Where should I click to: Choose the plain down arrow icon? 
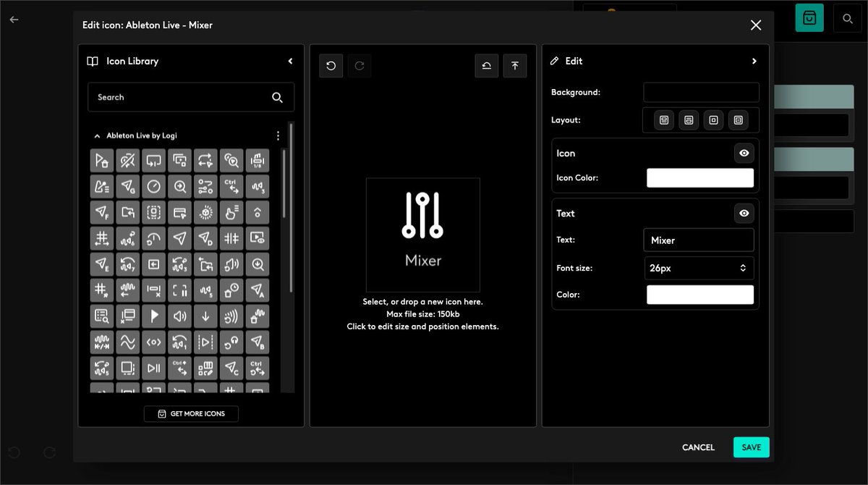(205, 316)
